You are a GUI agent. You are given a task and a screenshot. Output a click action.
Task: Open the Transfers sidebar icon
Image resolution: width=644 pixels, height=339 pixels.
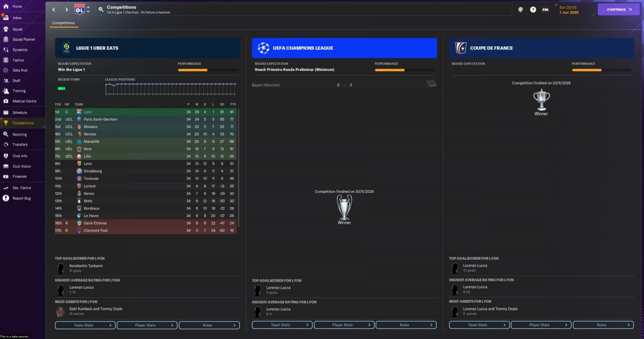point(6,145)
